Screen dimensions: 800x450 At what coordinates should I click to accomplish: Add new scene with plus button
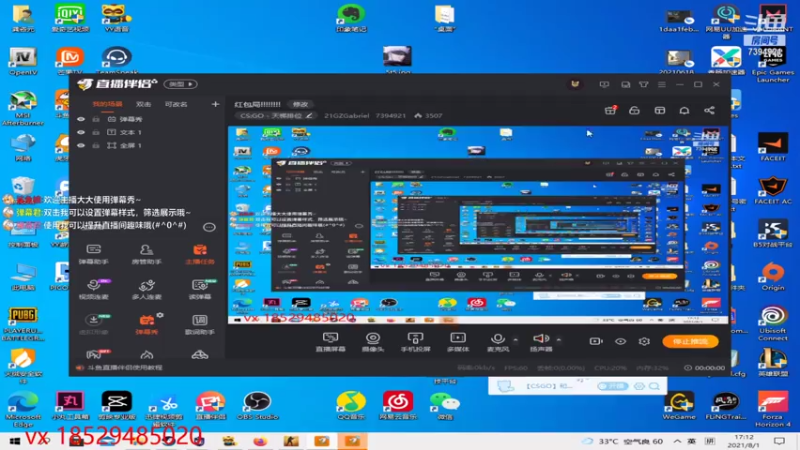(x=215, y=104)
